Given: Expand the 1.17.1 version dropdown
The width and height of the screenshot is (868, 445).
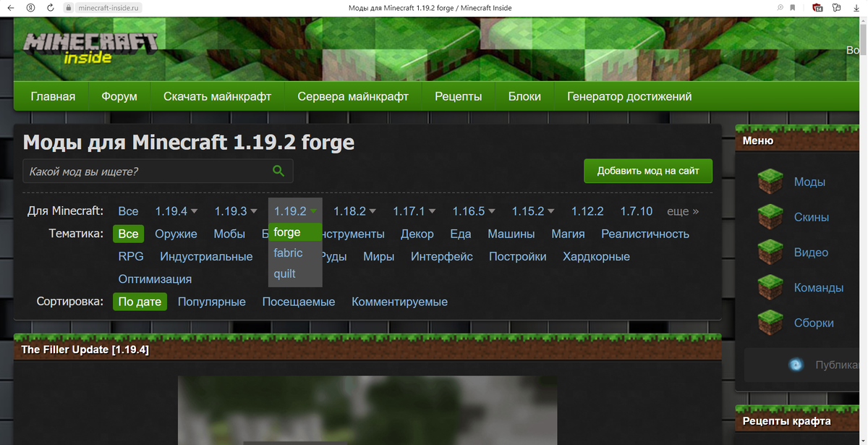Looking at the screenshot, I should click(432, 211).
